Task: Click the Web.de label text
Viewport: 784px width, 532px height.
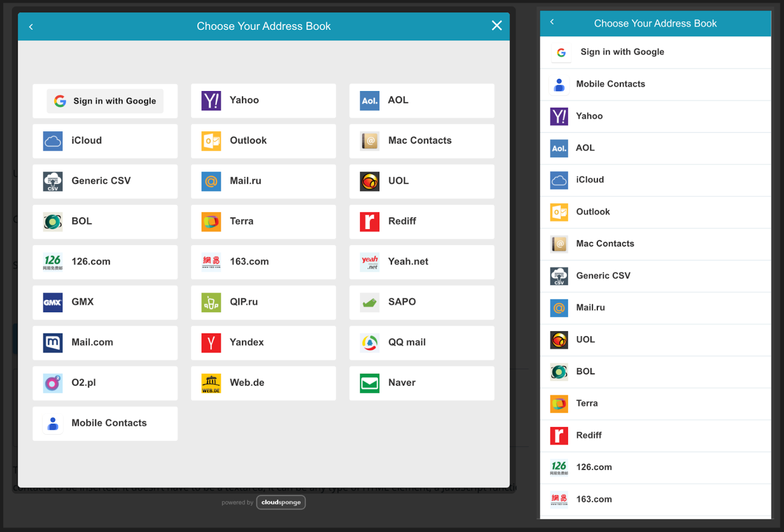Action: [x=247, y=383]
